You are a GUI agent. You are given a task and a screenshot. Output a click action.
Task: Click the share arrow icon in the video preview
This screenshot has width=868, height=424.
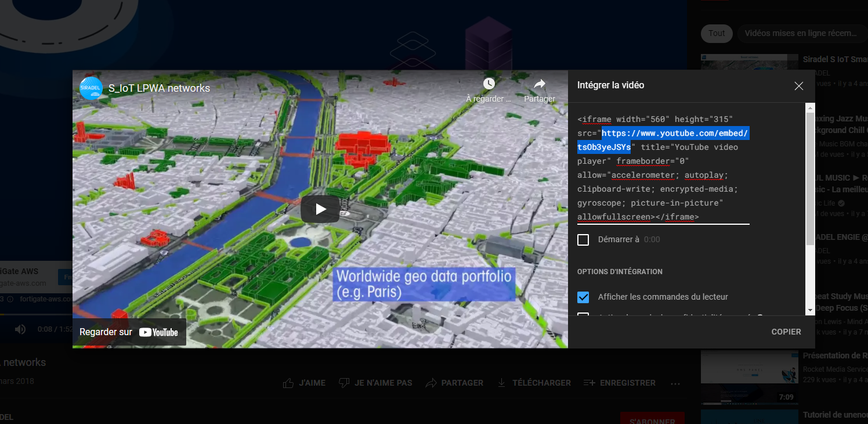tap(540, 84)
